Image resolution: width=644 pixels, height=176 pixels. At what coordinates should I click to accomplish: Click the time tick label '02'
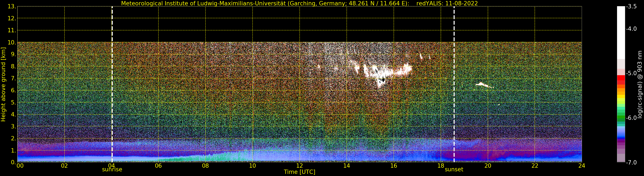64,166
